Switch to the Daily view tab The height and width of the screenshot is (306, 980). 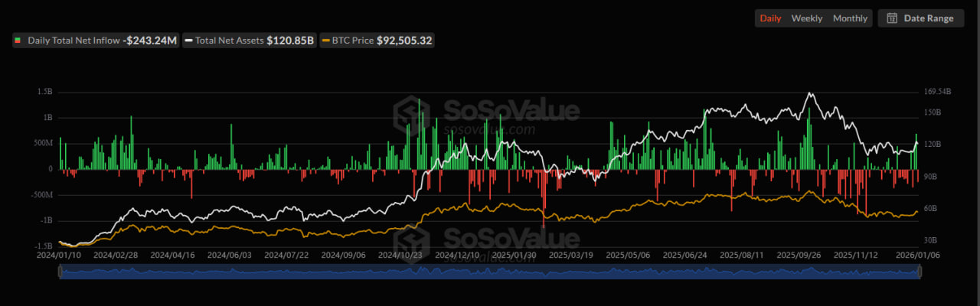(770, 18)
